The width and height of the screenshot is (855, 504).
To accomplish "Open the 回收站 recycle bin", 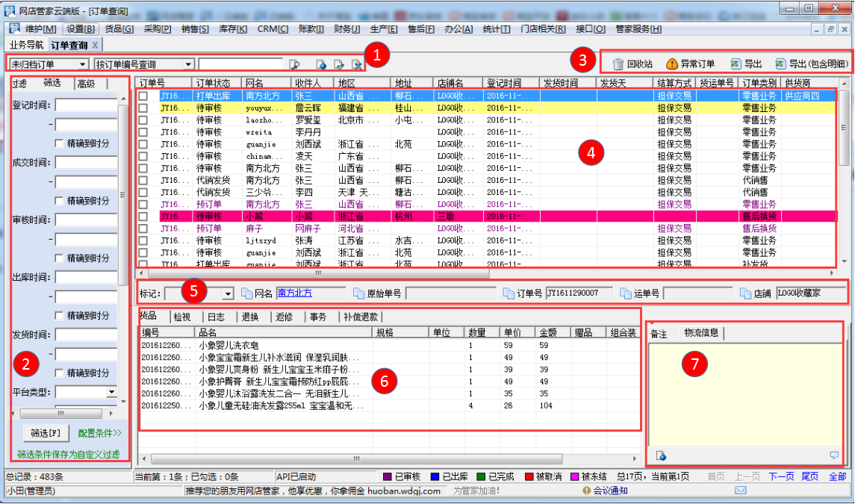I will coord(632,64).
